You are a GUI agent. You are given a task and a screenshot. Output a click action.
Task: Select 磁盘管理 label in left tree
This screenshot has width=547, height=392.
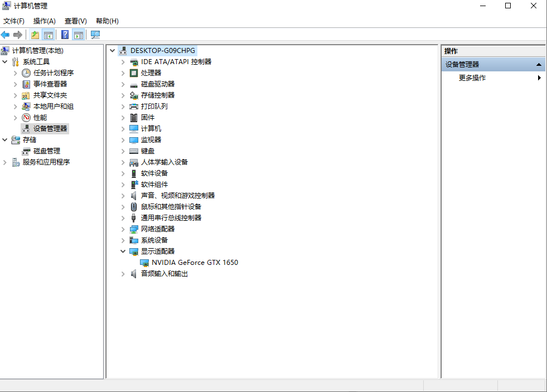47,151
